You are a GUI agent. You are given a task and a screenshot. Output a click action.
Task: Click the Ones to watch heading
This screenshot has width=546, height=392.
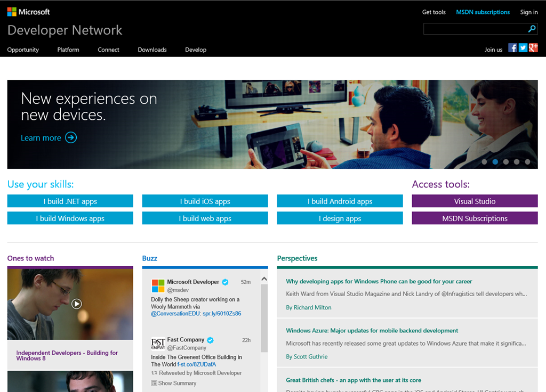(30, 258)
